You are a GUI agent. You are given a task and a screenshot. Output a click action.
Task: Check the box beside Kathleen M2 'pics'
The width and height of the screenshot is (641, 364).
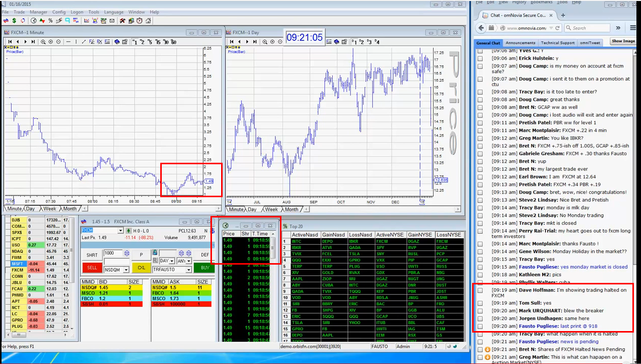(x=480, y=275)
